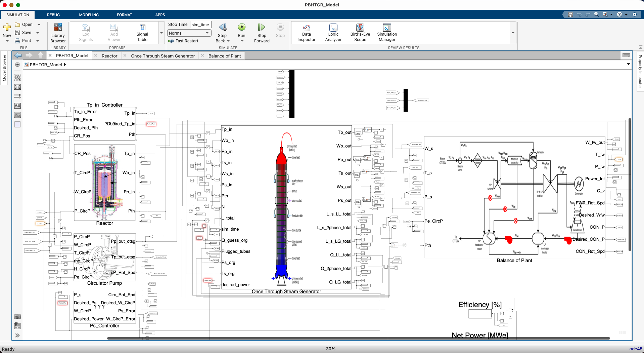Open the simulation mode dropdown showing Normal
Viewport: 644px width, 353px height.
[189, 33]
